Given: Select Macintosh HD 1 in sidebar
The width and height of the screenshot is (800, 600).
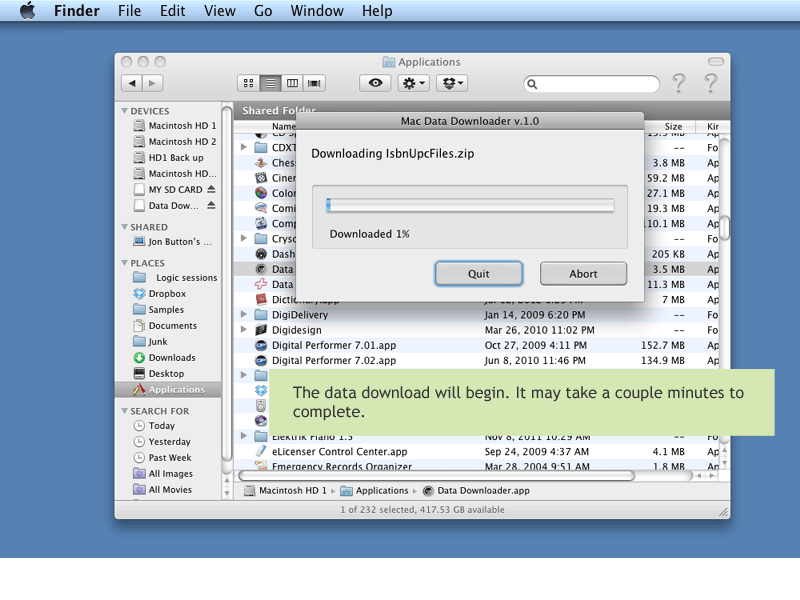Looking at the screenshot, I should (174, 126).
